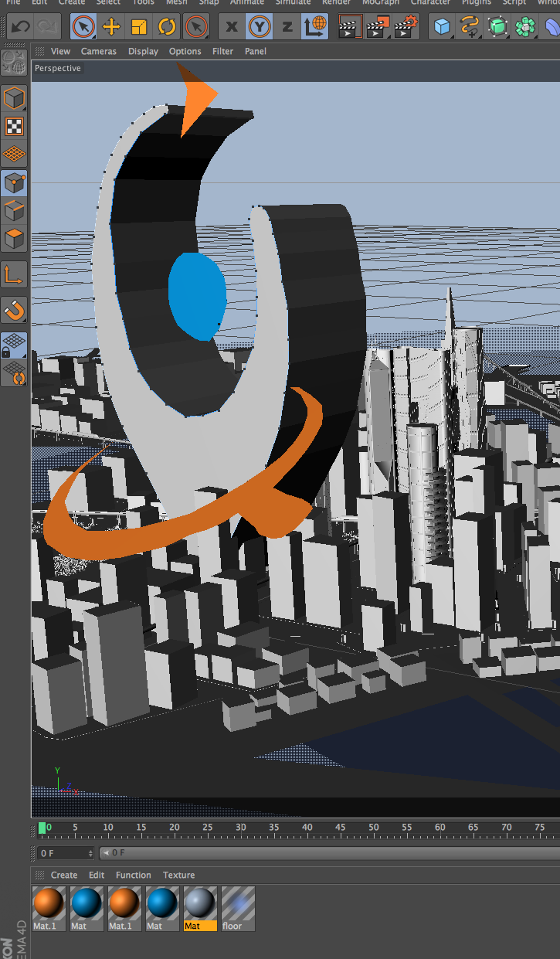Click the Perspective viewport label
The image size is (560, 959).
pos(58,68)
